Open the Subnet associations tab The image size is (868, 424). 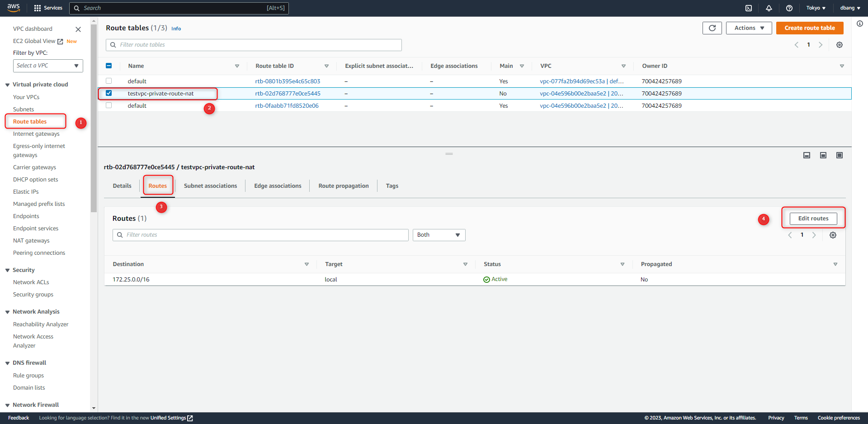pos(210,186)
